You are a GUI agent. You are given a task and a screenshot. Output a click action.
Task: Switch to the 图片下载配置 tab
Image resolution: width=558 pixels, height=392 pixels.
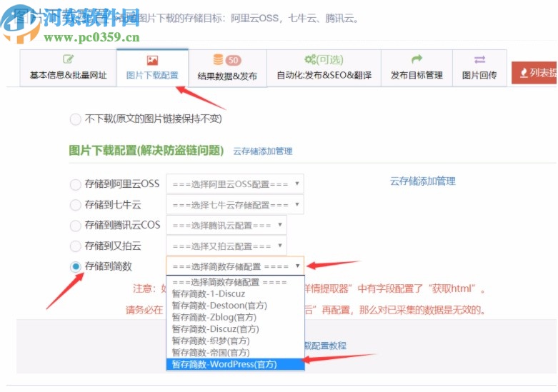pos(152,68)
